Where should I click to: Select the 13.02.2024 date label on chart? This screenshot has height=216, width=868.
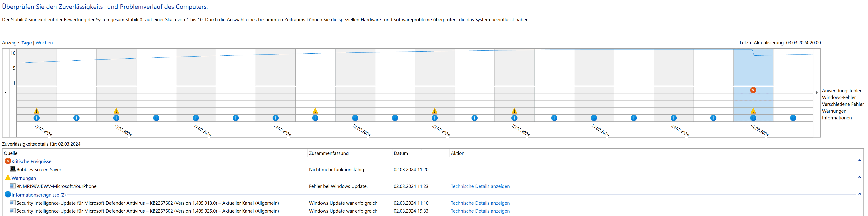click(x=43, y=130)
